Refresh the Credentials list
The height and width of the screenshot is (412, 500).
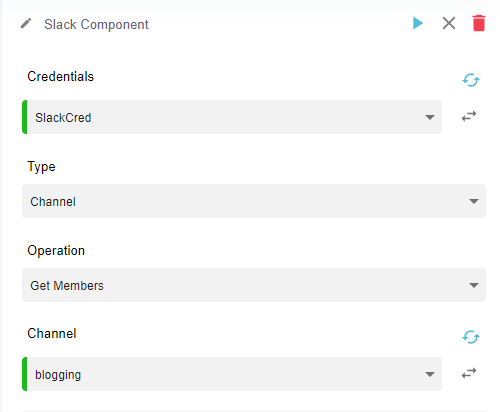coord(471,80)
